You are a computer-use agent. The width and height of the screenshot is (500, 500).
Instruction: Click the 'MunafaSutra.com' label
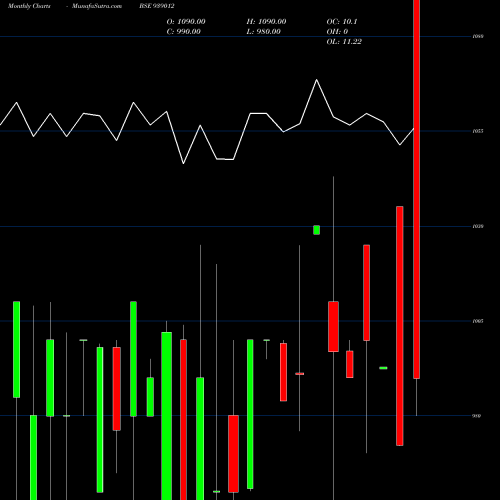[x=97, y=6]
